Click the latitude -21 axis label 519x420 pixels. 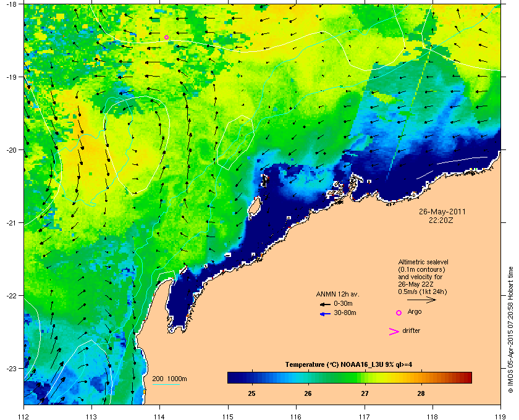(x=12, y=222)
